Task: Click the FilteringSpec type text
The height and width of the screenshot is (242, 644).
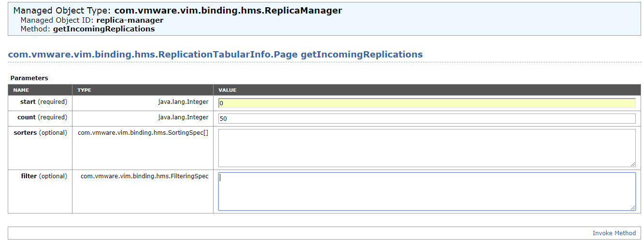Action: tap(144, 176)
